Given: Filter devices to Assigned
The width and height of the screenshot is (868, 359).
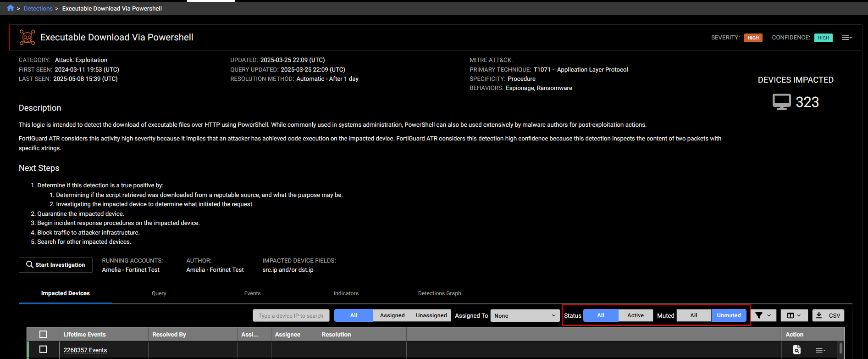Looking at the screenshot, I should coord(393,315).
